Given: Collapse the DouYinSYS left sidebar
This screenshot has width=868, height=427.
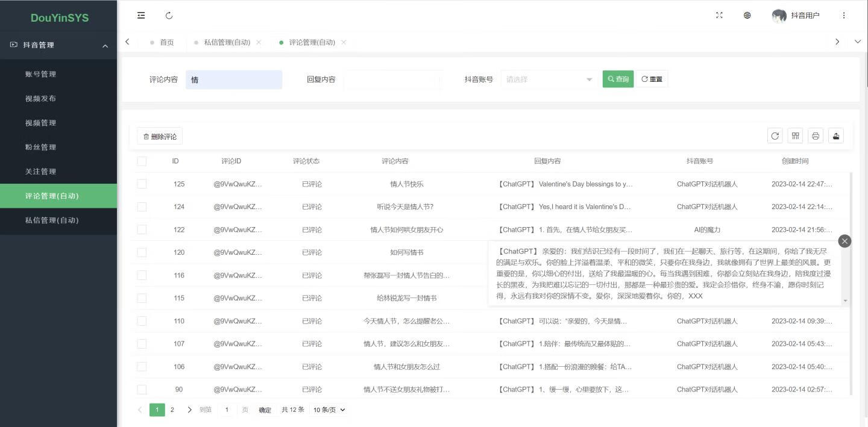Looking at the screenshot, I should pos(140,15).
